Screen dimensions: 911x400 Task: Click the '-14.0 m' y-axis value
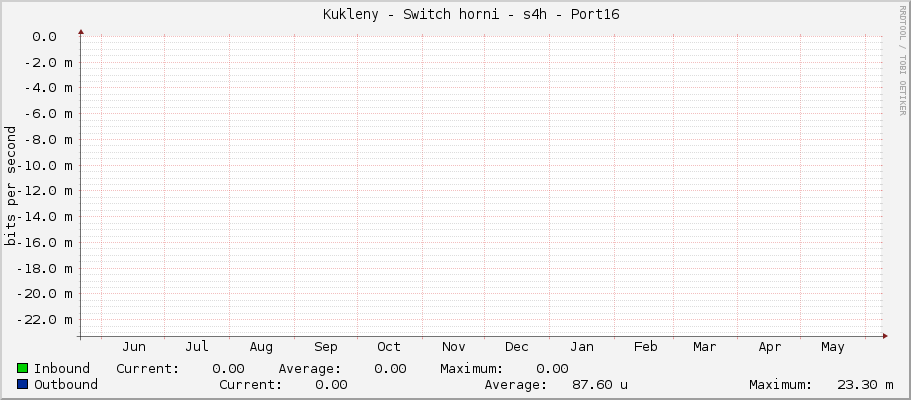point(45,217)
